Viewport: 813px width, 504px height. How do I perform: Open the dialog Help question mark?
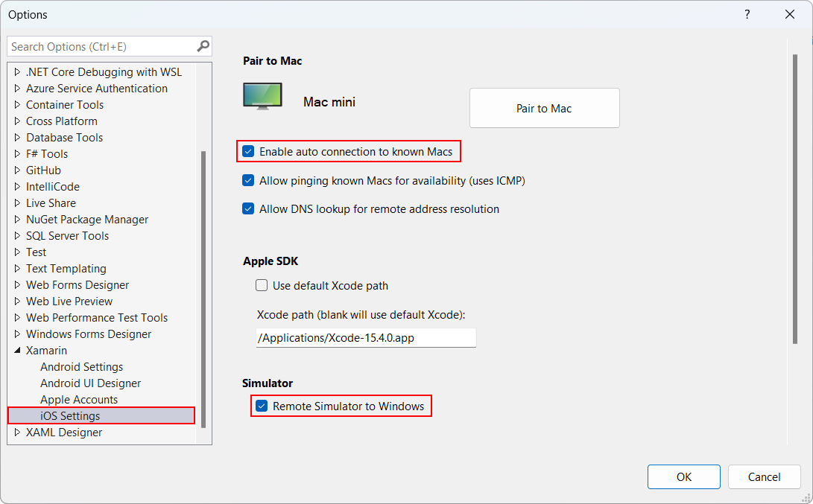coord(747,14)
